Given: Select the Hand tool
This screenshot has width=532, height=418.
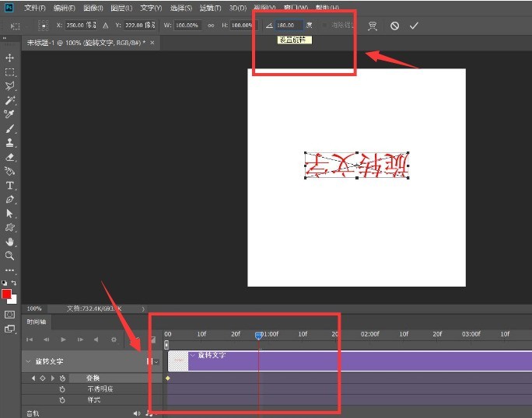Looking at the screenshot, I should 9,242.
